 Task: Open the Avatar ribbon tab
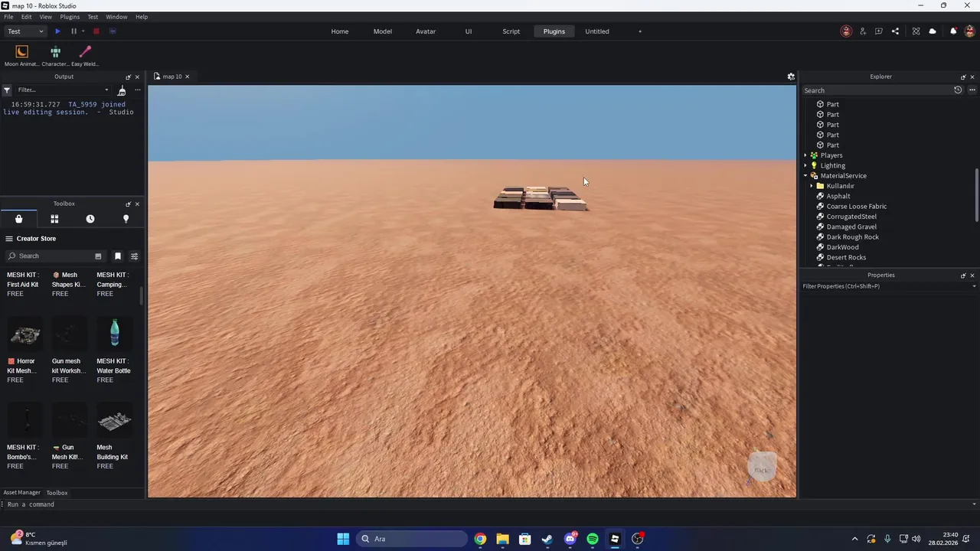(426, 31)
